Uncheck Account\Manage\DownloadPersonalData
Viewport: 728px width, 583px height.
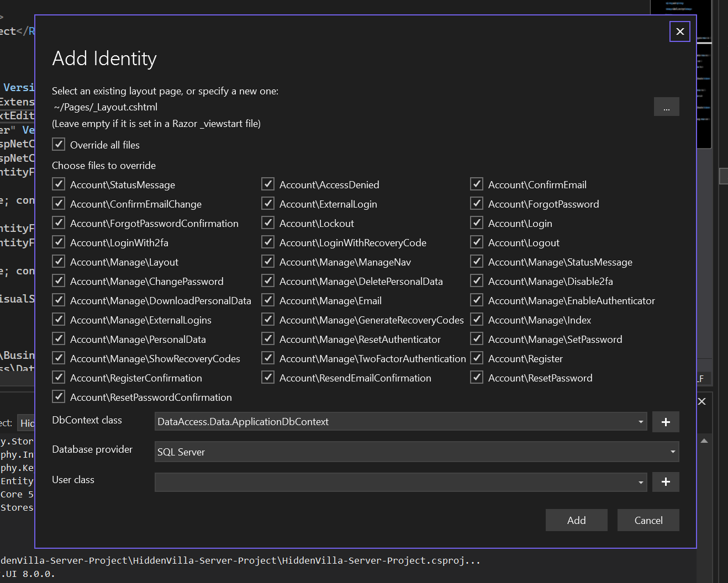coord(59,300)
